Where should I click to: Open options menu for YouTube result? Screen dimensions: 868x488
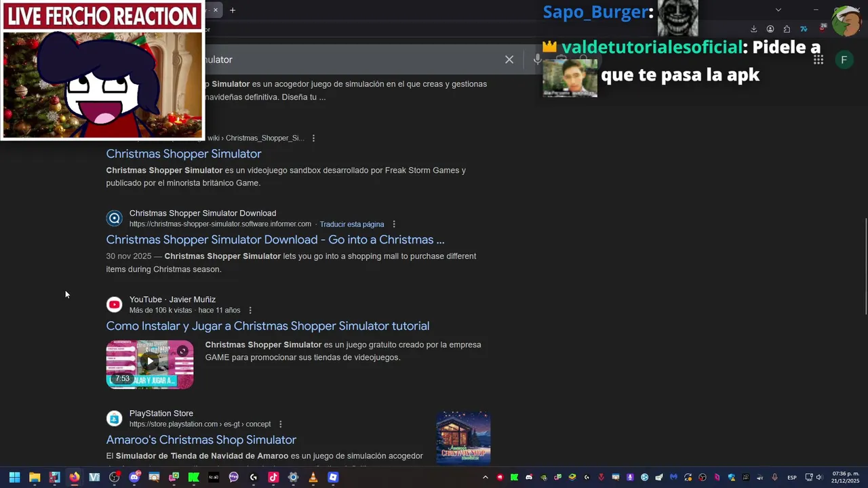click(250, 310)
